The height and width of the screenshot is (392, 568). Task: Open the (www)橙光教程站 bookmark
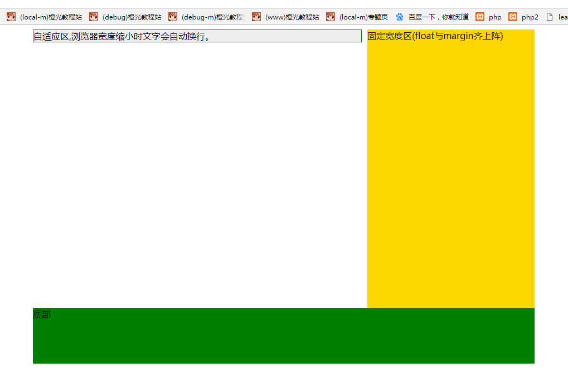pos(286,17)
